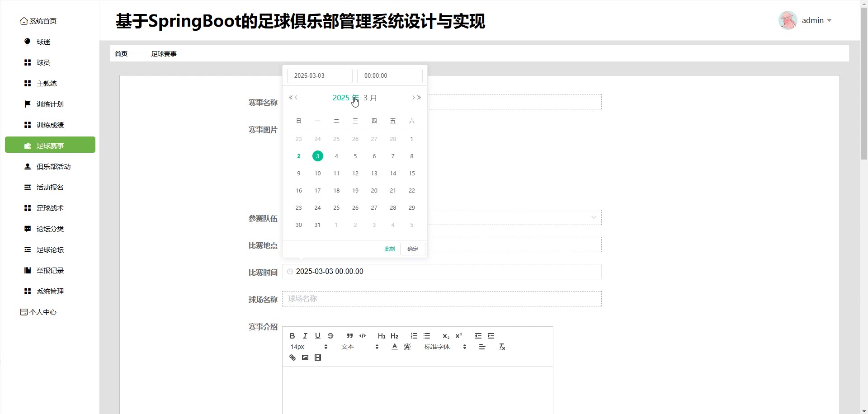Image resolution: width=868 pixels, height=414 pixels.
Task: Open the 活动报名 menu item
Action: (50, 188)
